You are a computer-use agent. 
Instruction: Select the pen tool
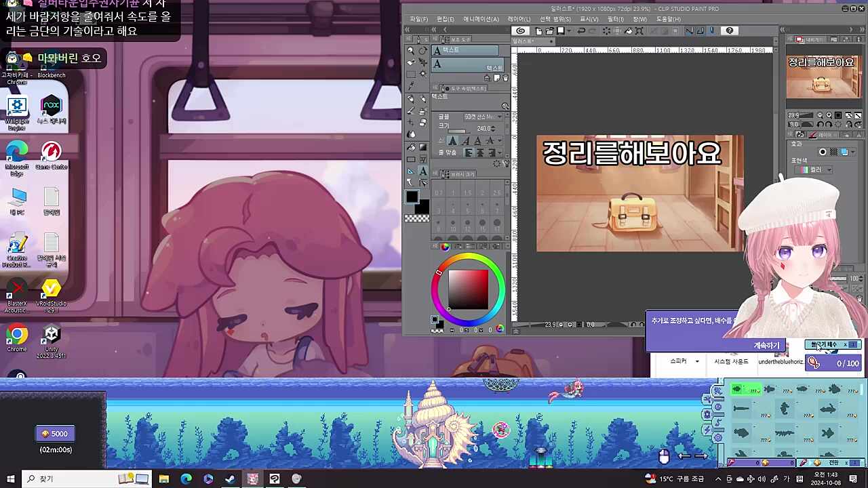(x=411, y=98)
